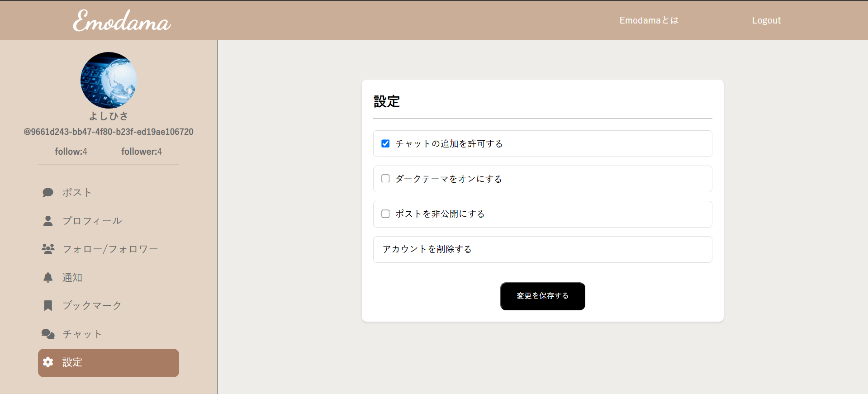Open the プロフィール menu item
Viewport: 868px width, 394px height.
(92, 221)
